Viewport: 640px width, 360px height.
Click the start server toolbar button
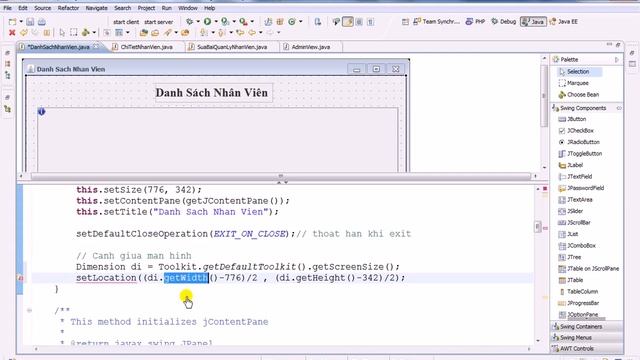158,22
